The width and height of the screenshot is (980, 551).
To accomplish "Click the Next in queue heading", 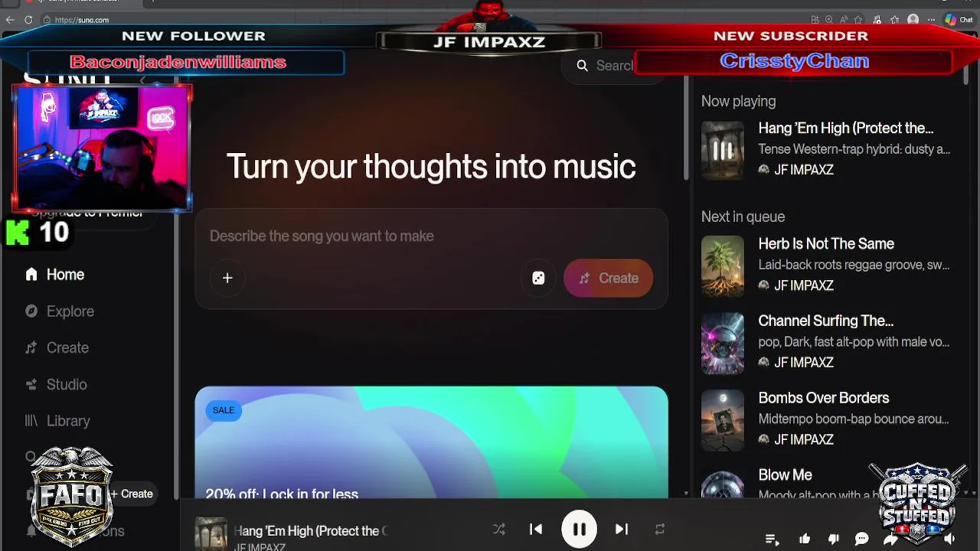I will pos(743,217).
